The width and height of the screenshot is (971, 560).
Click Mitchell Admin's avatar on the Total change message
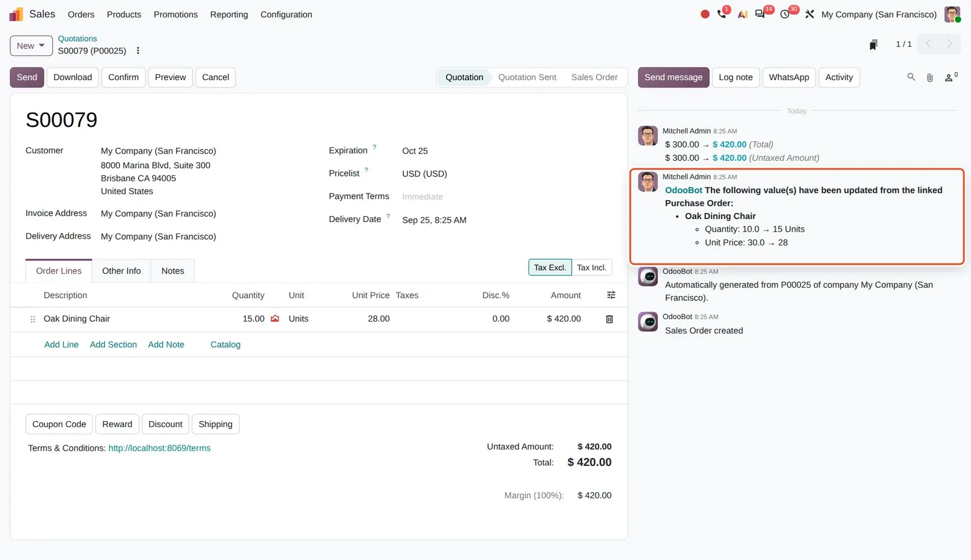pyautogui.click(x=648, y=136)
